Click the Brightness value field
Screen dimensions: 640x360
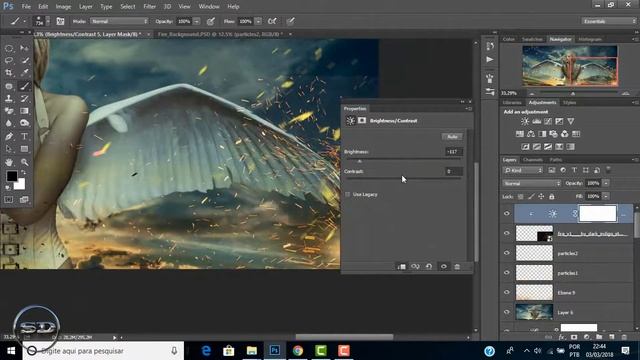pyautogui.click(x=453, y=152)
